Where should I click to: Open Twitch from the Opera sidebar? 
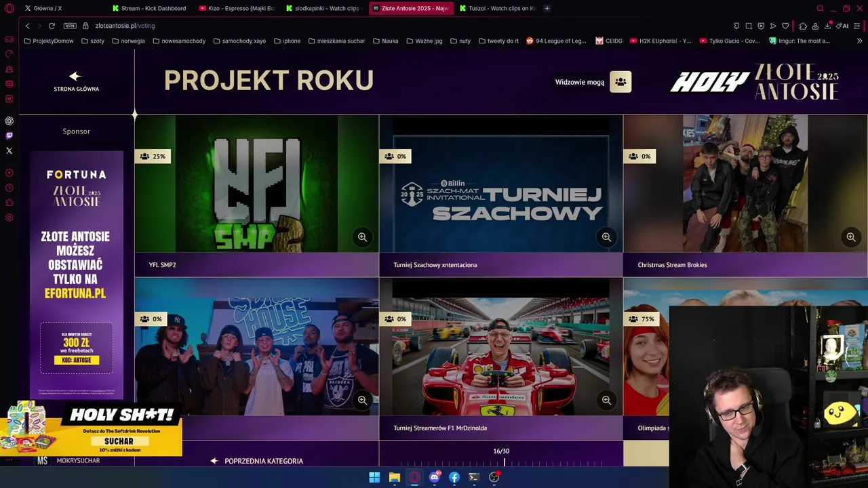pyautogui.click(x=9, y=136)
